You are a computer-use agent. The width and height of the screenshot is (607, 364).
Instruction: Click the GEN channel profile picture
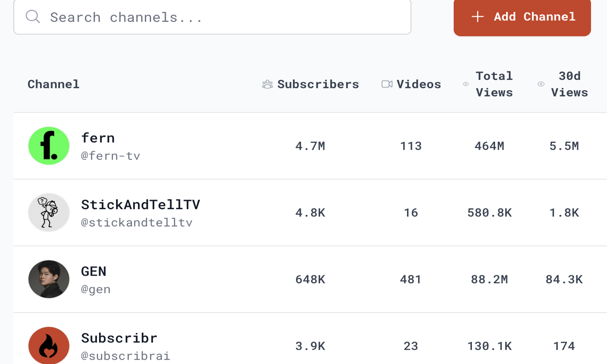(49, 279)
